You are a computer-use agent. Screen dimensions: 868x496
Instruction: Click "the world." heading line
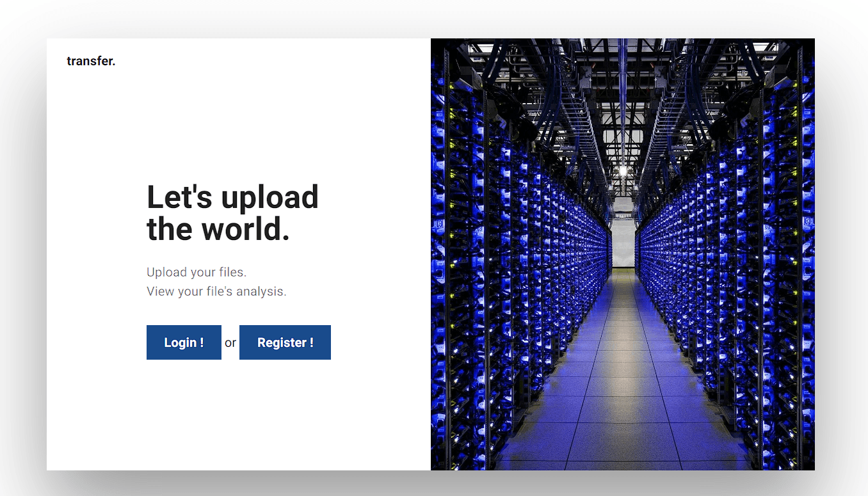pyautogui.click(x=218, y=229)
